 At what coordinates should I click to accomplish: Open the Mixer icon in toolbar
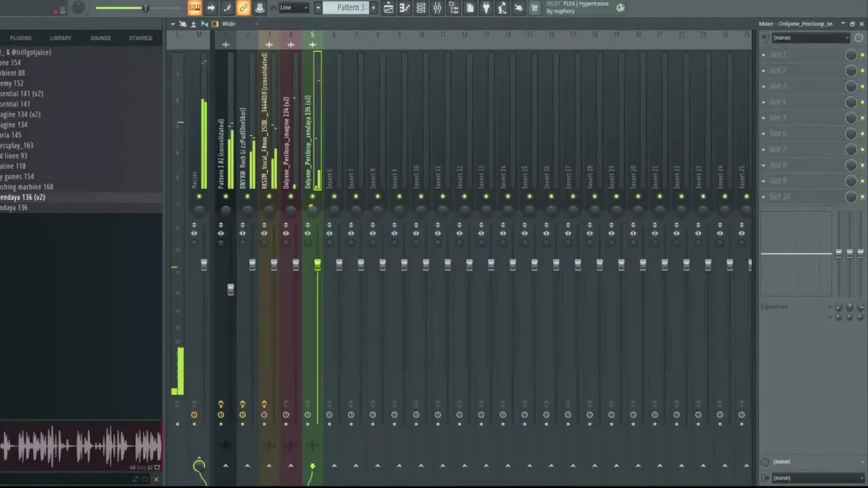[x=437, y=7]
